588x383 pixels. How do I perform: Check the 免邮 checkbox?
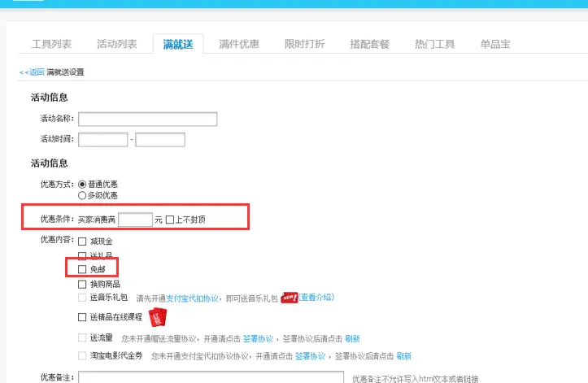tap(82, 269)
